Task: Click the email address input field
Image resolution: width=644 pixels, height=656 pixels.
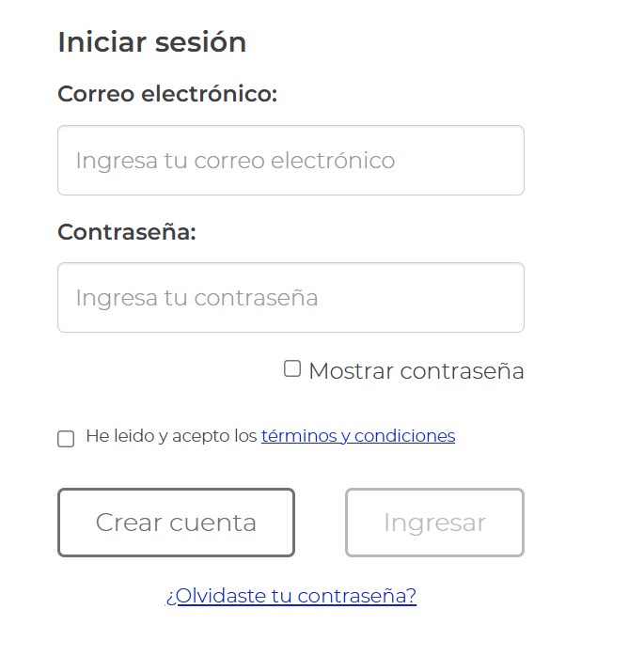Action: tap(291, 161)
